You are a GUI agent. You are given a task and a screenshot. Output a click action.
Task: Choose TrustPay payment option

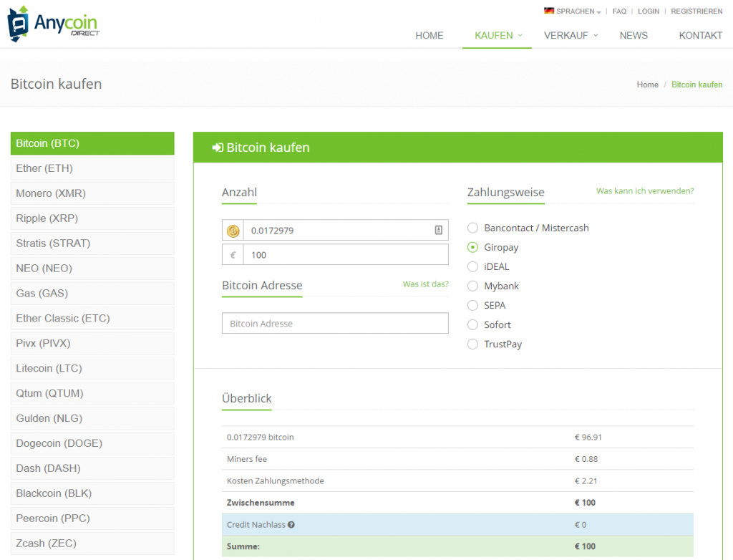click(x=472, y=344)
